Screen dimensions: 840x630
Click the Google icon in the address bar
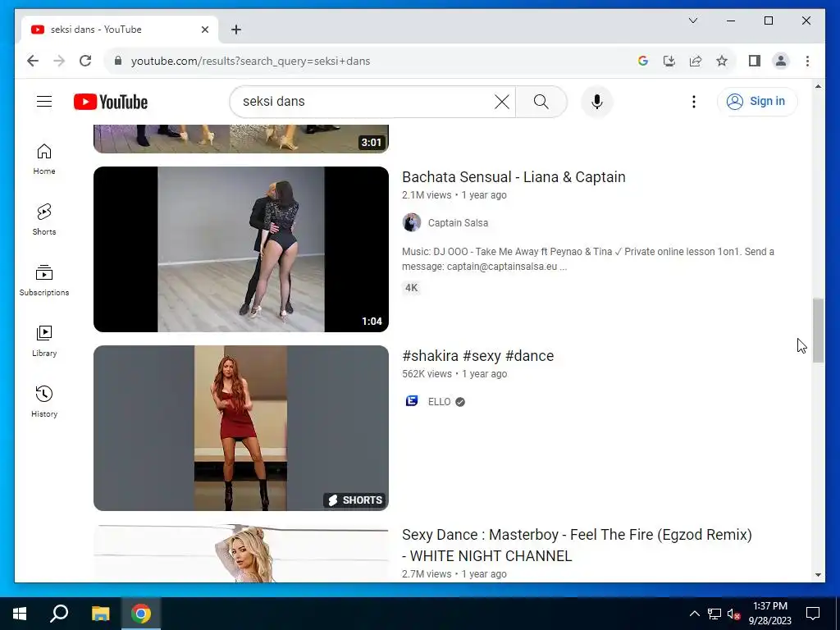[643, 61]
